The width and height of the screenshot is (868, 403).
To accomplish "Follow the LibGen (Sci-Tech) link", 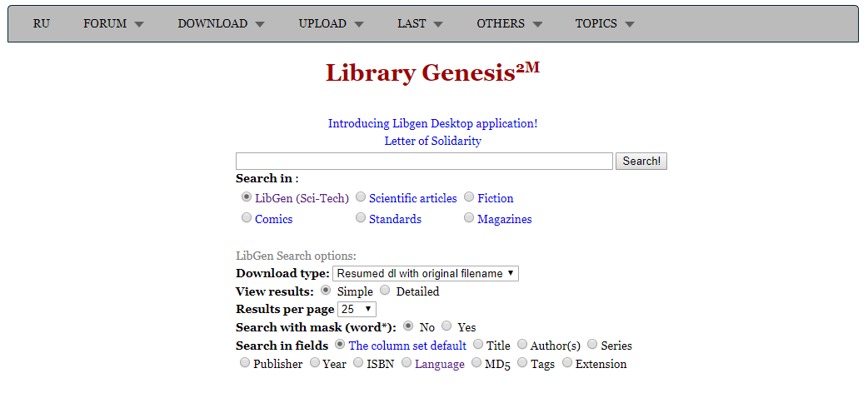I will (302, 198).
